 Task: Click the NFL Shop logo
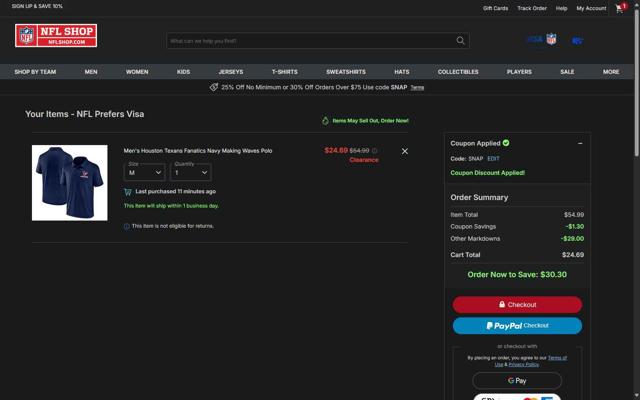coord(56,36)
